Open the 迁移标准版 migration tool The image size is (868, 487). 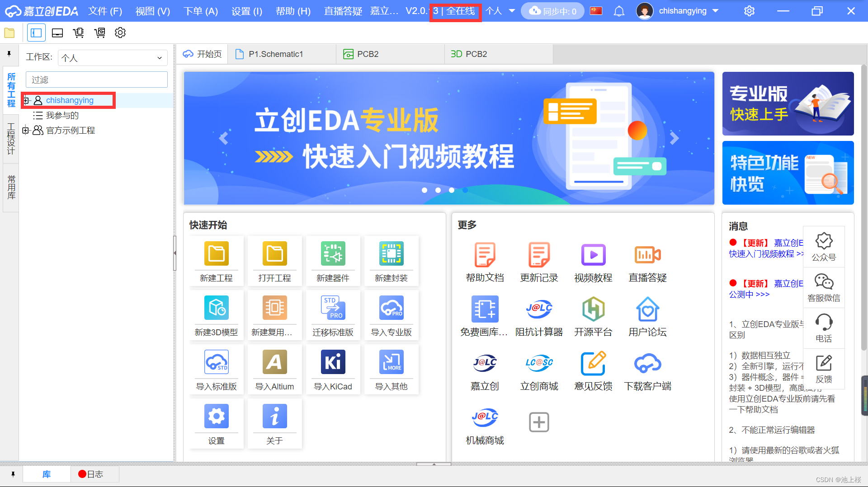click(x=333, y=315)
